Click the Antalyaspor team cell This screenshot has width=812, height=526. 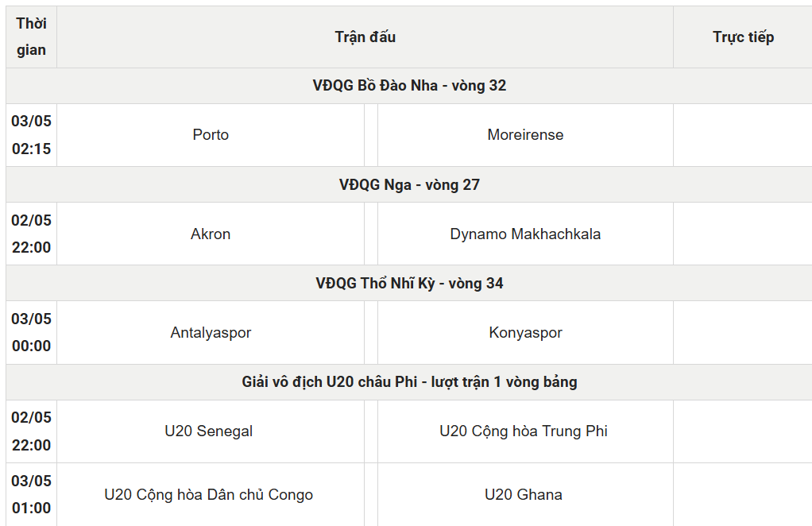tap(211, 332)
